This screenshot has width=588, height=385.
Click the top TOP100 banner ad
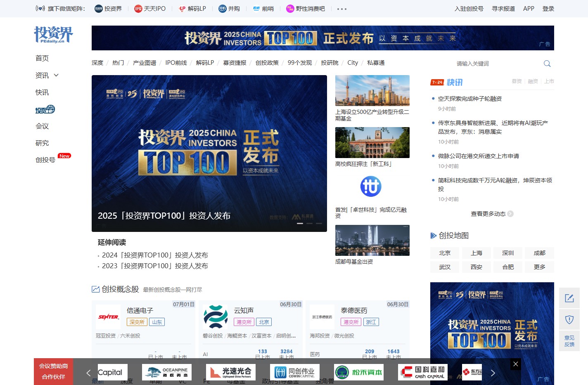click(x=323, y=38)
